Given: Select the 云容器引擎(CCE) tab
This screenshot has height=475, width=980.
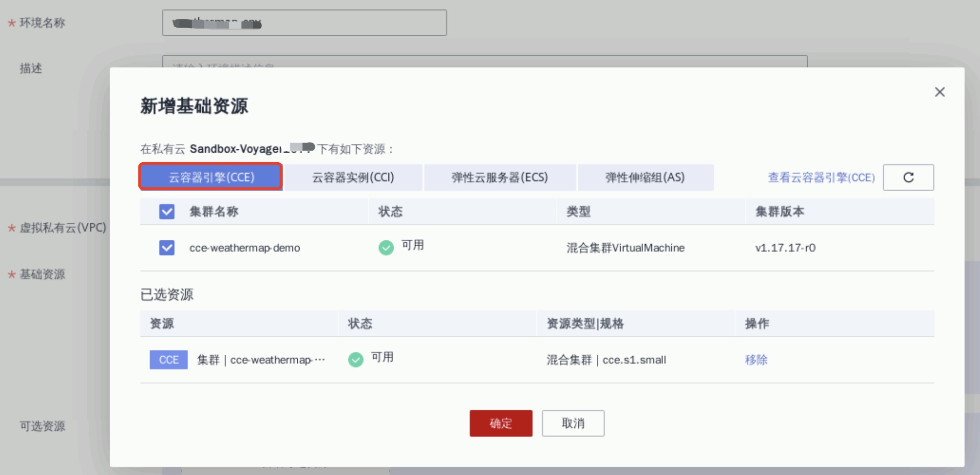Looking at the screenshot, I should tap(211, 177).
